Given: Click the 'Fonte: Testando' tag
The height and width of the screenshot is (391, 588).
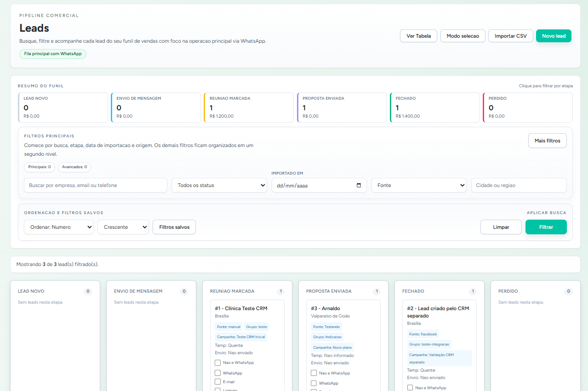Looking at the screenshot, I should [326, 327].
